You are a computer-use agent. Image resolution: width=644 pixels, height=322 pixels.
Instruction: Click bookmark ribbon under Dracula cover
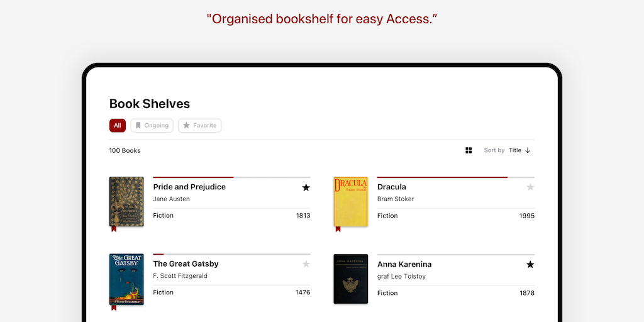point(338,229)
